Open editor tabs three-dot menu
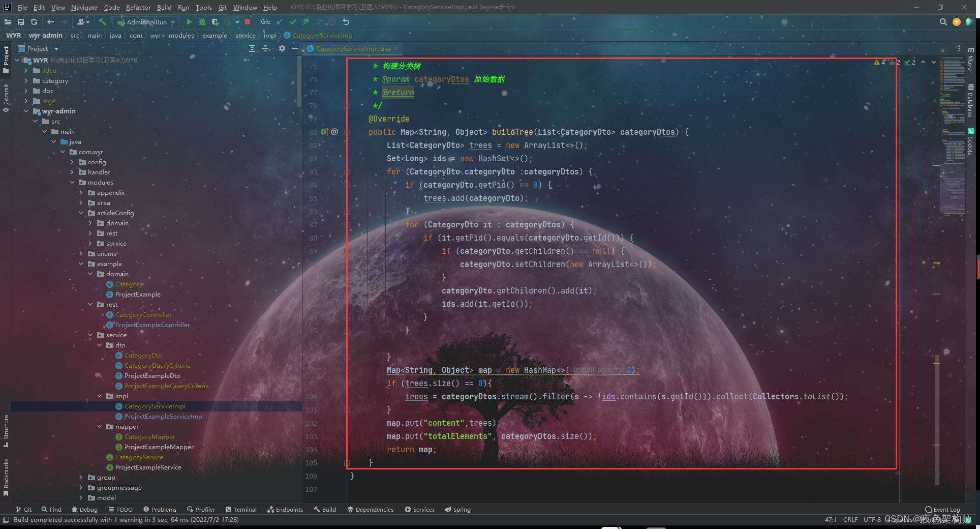Image resolution: width=980 pixels, height=529 pixels. [959, 48]
